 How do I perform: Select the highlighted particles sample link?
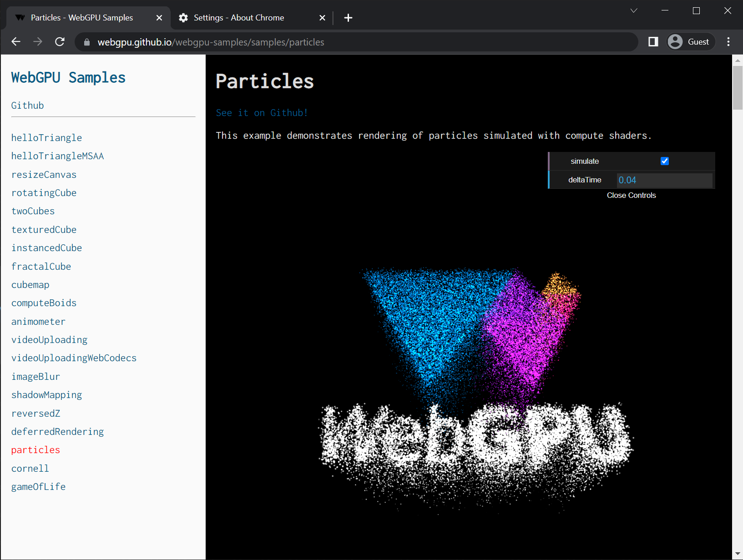click(x=36, y=450)
